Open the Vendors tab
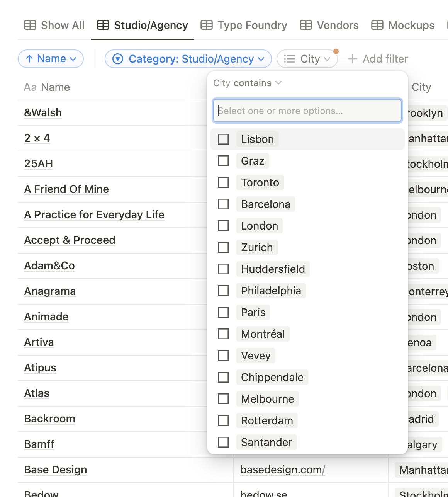The width and height of the screenshot is (448, 497). (x=329, y=26)
